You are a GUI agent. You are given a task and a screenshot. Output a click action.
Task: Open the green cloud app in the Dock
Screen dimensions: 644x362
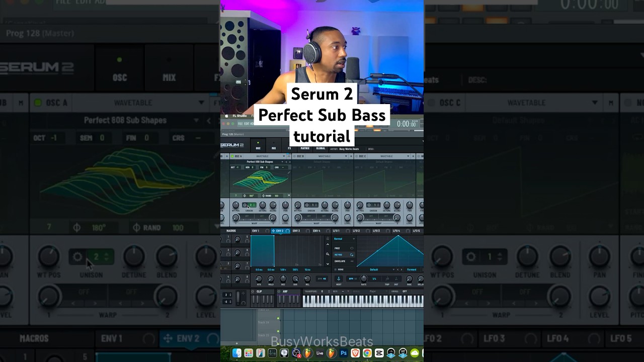(x=415, y=353)
